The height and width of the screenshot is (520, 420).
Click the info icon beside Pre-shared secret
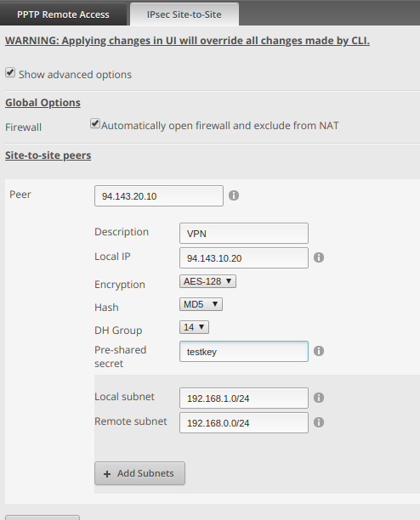319,351
